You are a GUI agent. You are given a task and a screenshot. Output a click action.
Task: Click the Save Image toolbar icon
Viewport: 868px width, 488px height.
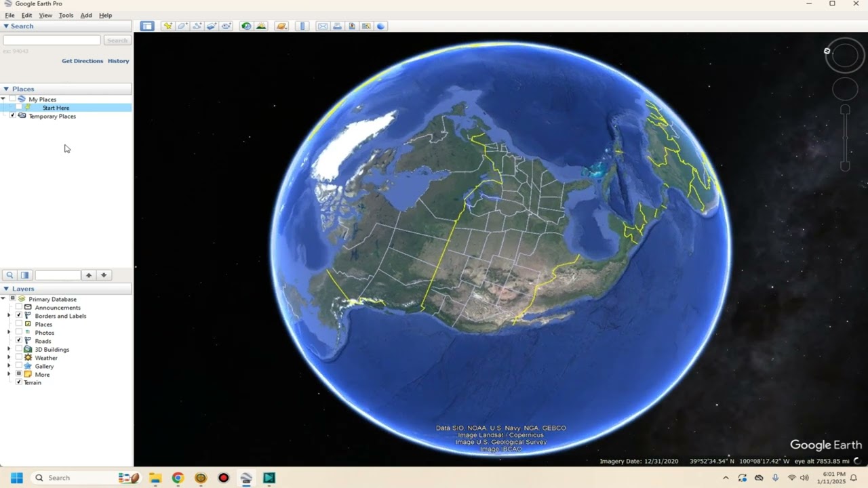pos(352,26)
